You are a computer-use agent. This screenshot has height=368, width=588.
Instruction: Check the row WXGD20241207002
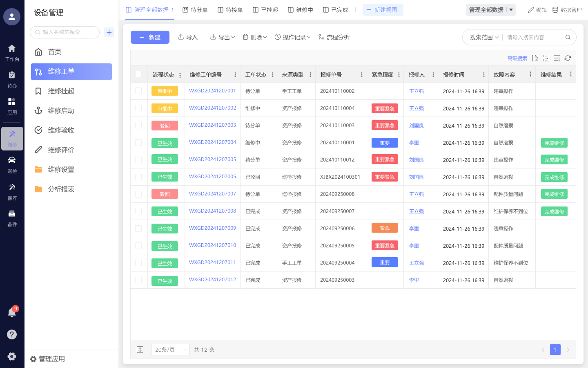point(138,108)
